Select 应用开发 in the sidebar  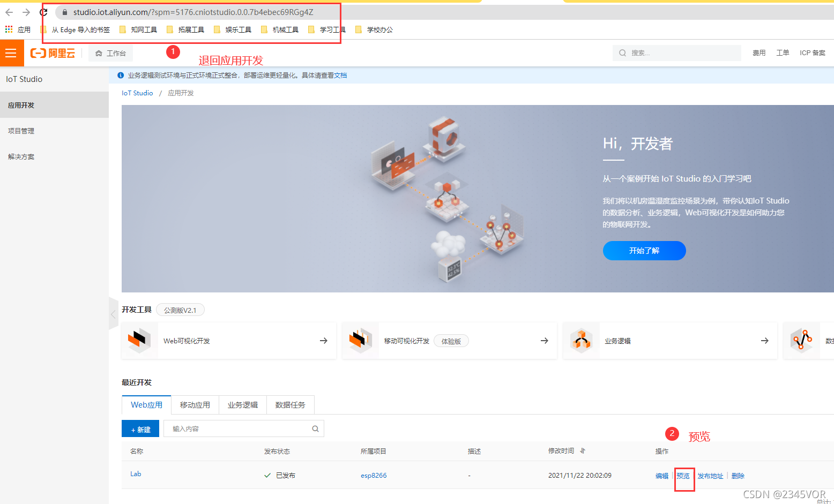coord(54,105)
